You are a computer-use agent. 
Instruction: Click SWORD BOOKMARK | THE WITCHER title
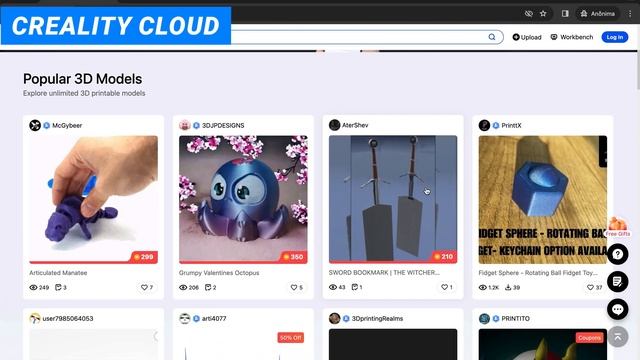(384, 272)
